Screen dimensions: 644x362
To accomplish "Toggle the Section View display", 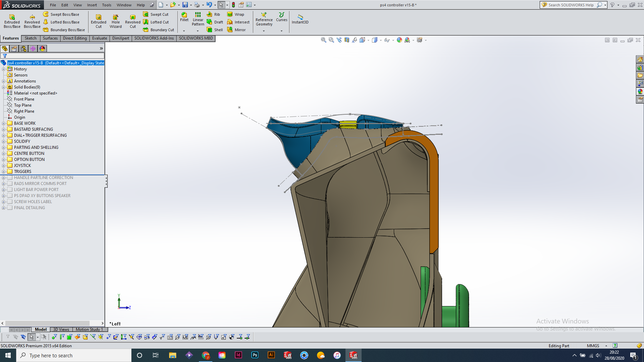I will click(x=347, y=40).
